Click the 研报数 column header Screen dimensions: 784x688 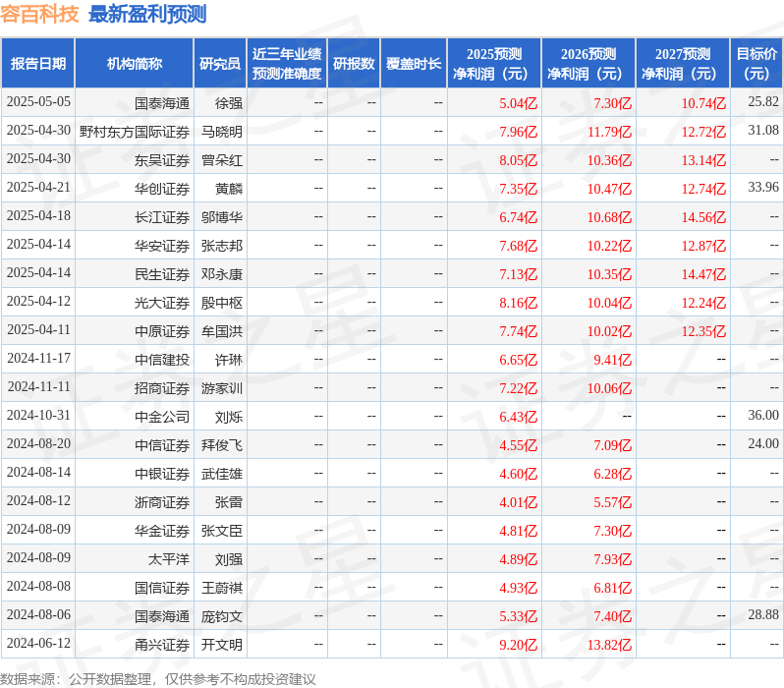click(354, 64)
